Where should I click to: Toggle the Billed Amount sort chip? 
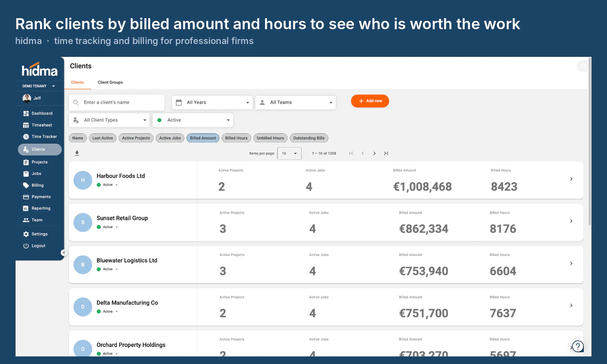[203, 138]
